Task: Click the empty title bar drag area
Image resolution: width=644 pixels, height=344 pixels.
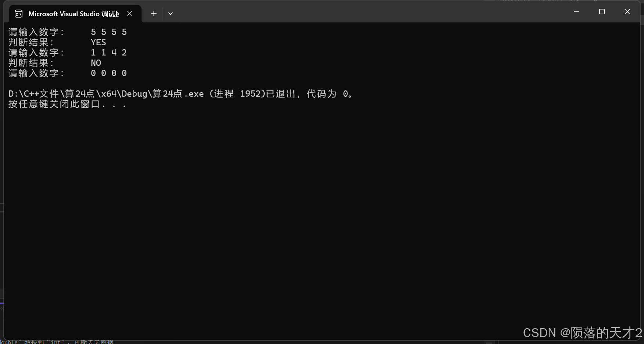Action: coord(368,12)
